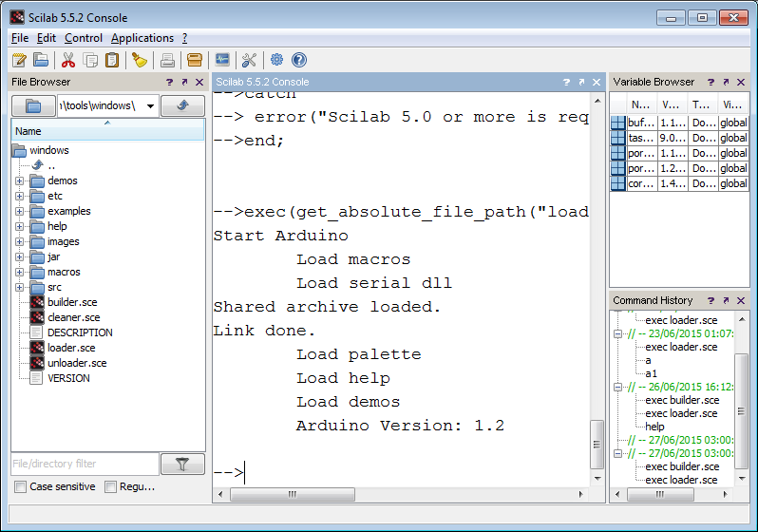Image resolution: width=758 pixels, height=532 pixels.
Task: Open the Control menu
Action: point(84,38)
